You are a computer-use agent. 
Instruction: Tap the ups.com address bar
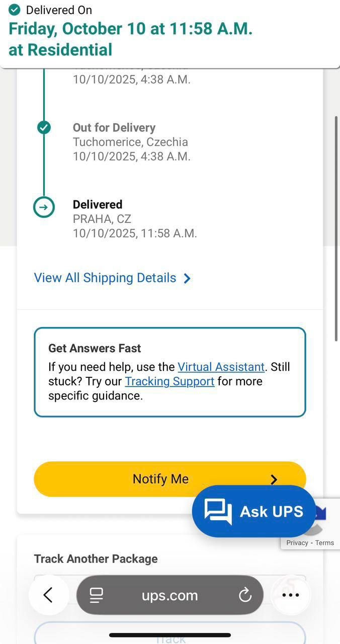tap(169, 595)
